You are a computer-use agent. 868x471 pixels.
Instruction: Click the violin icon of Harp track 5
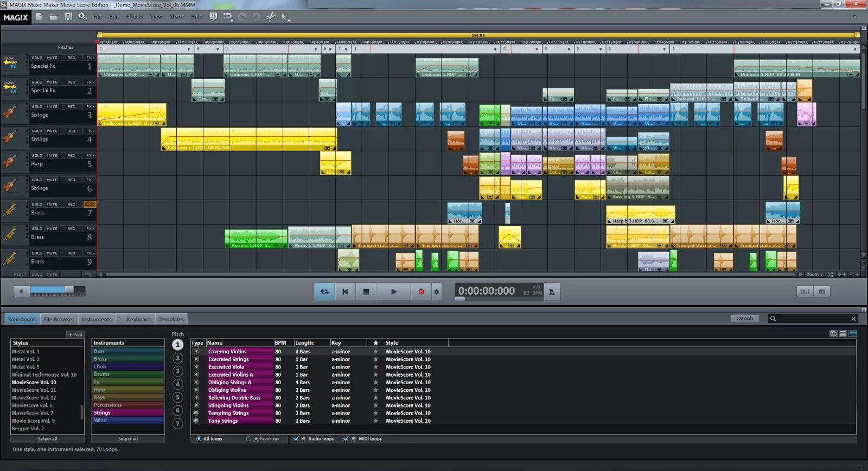pos(10,161)
